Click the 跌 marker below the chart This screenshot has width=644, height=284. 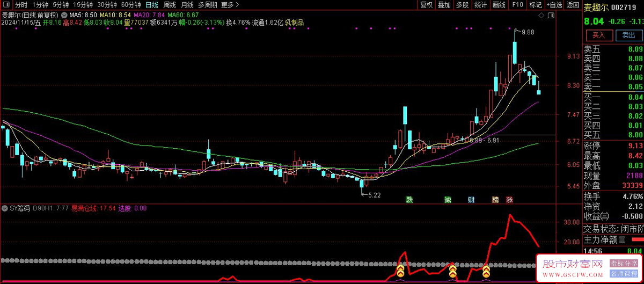click(409, 200)
